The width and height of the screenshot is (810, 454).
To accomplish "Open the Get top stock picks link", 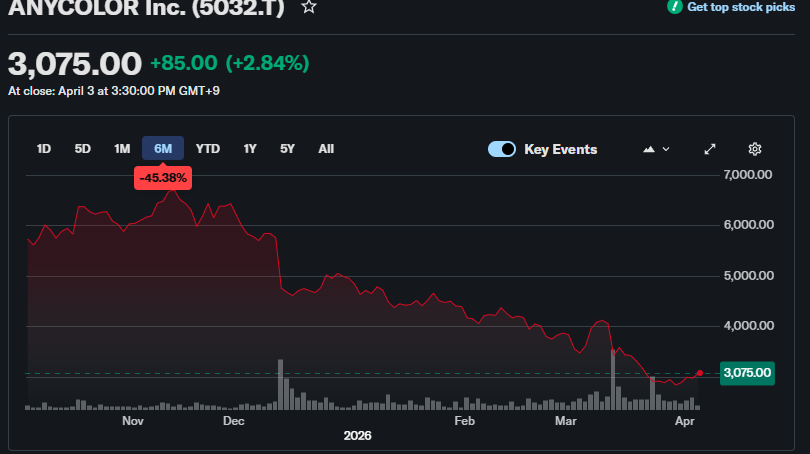I will click(741, 7).
